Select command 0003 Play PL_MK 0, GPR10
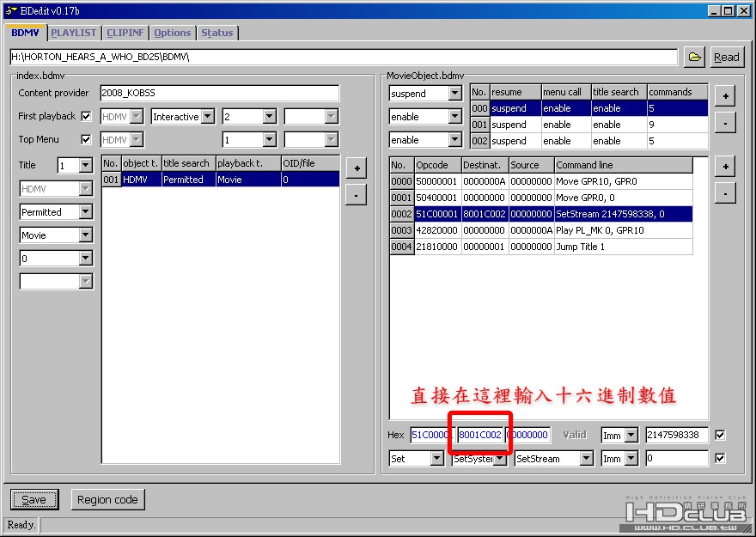This screenshot has width=756, height=537. 541,230
